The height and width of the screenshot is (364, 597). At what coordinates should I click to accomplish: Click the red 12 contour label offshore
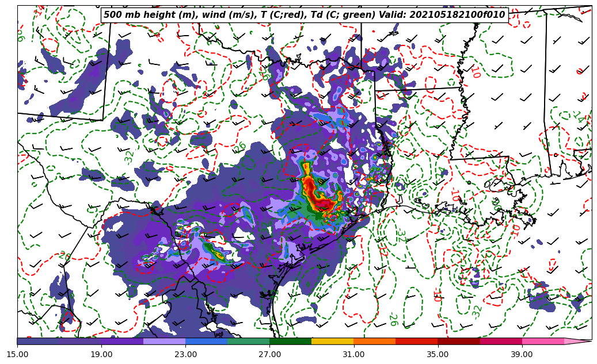[383, 251]
